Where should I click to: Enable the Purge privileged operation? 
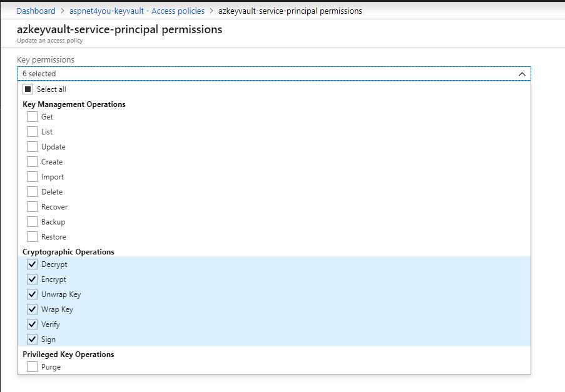33,367
